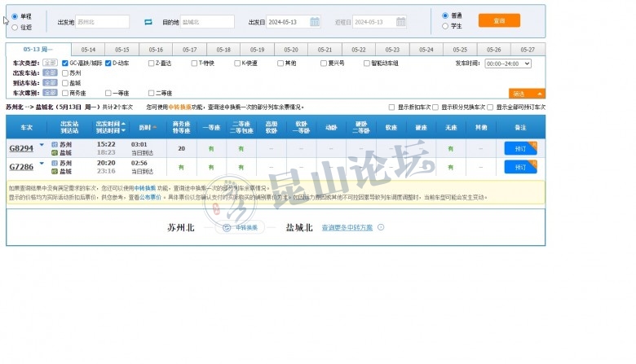
Task: Click the 苏州 departure station icon for G8294
Action: click(55, 144)
